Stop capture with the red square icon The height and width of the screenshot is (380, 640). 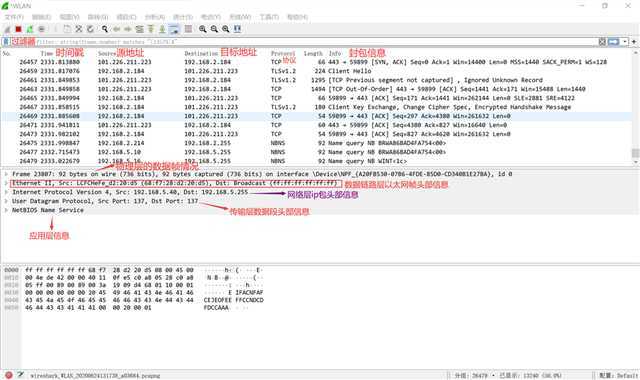tap(18, 29)
